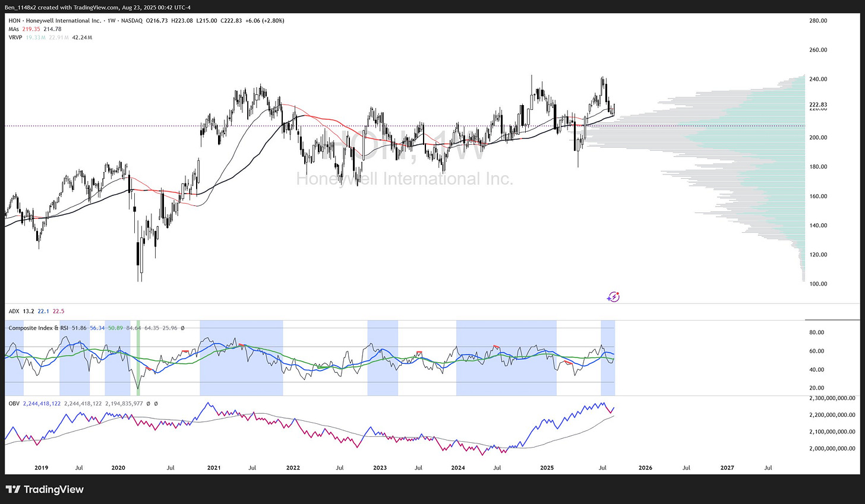Click the OBV value 2,194,835,977

point(124,404)
